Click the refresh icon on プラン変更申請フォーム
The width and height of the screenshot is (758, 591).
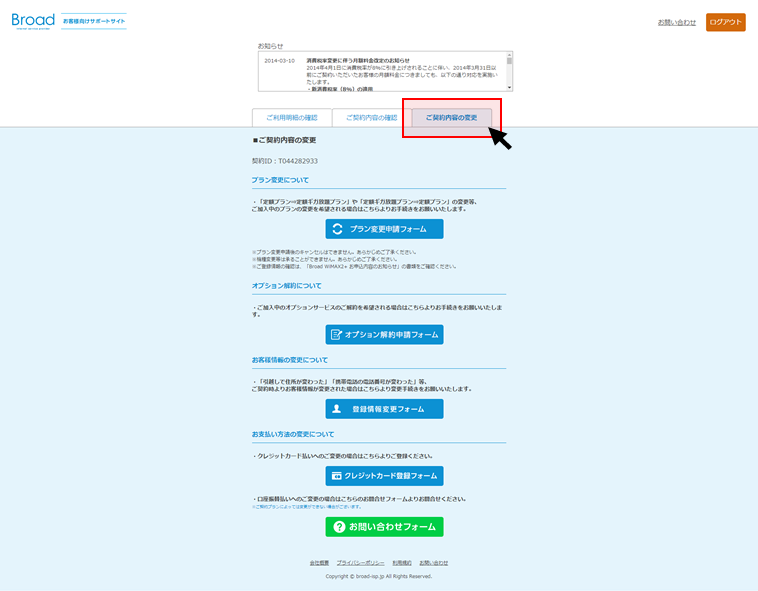(x=338, y=229)
